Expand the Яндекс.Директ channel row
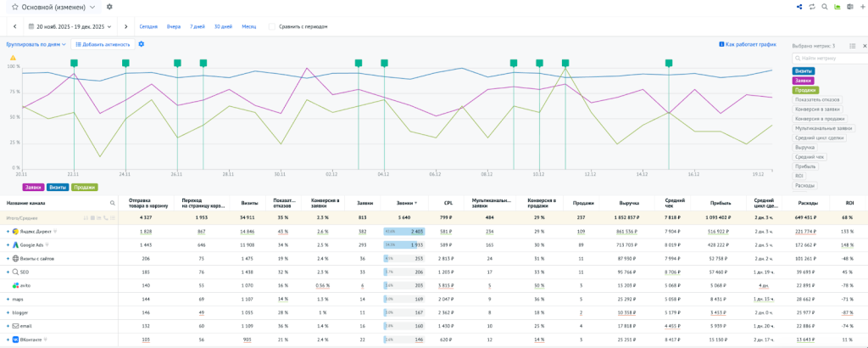Viewport: 868px width, 348px height. (x=8, y=231)
